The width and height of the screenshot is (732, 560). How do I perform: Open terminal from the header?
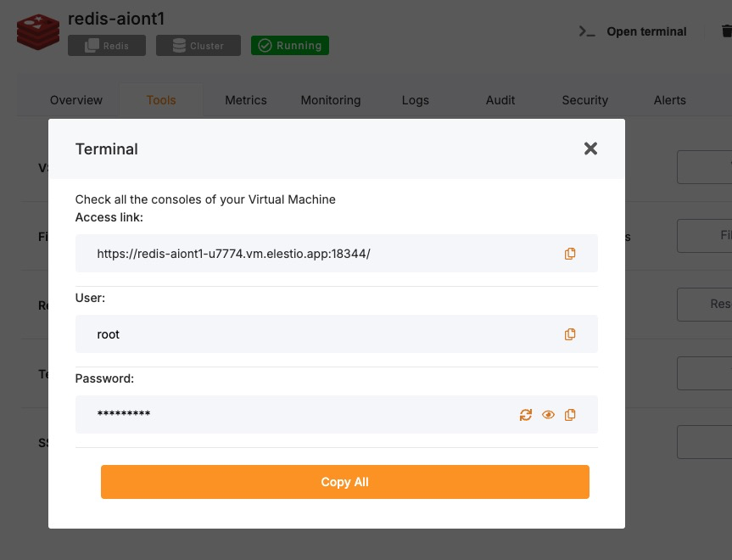click(x=633, y=31)
